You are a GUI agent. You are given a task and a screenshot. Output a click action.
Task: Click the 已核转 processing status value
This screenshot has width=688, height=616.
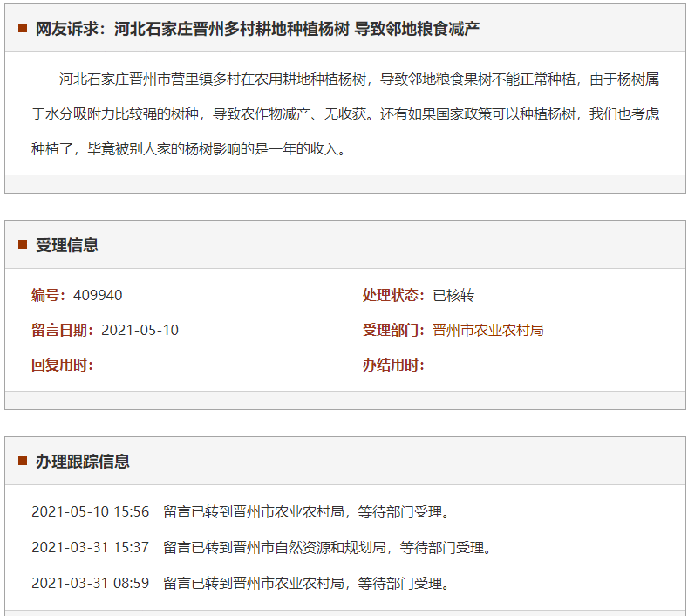click(453, 295)
